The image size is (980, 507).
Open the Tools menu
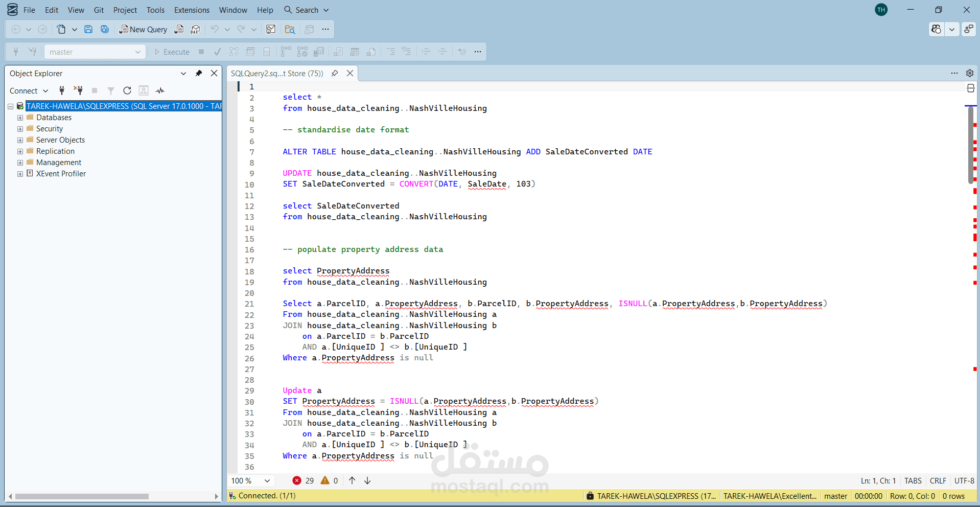click(x=155, y=10)
